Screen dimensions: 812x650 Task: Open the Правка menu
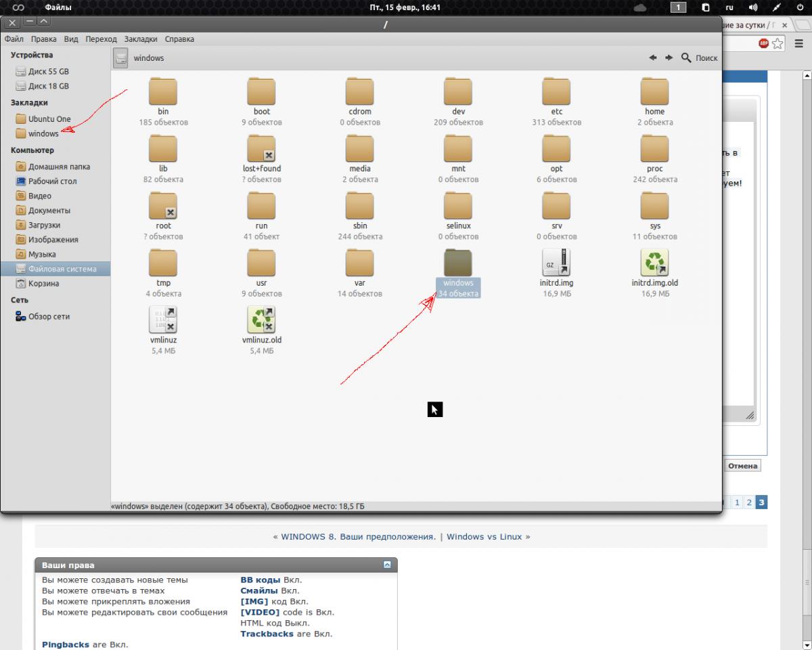click(x=44, y=39)
